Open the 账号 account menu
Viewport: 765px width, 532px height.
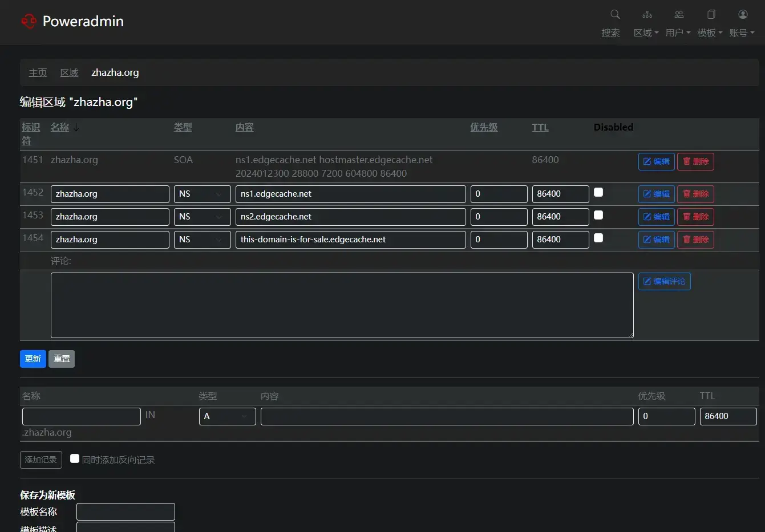742,33
